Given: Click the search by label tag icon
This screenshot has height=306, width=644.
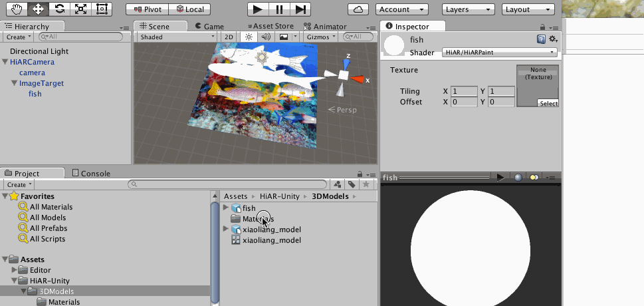Looking at the screenshot, I should [352, 184].
